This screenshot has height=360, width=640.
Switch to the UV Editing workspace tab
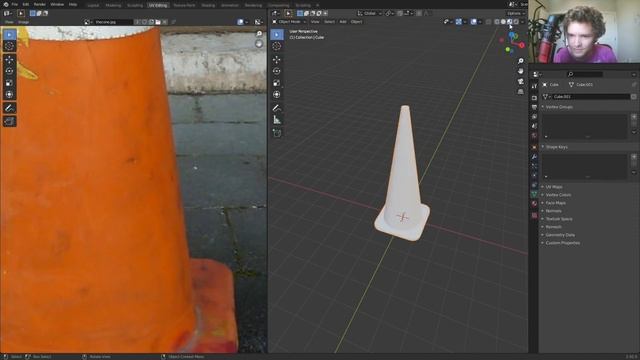158,5
